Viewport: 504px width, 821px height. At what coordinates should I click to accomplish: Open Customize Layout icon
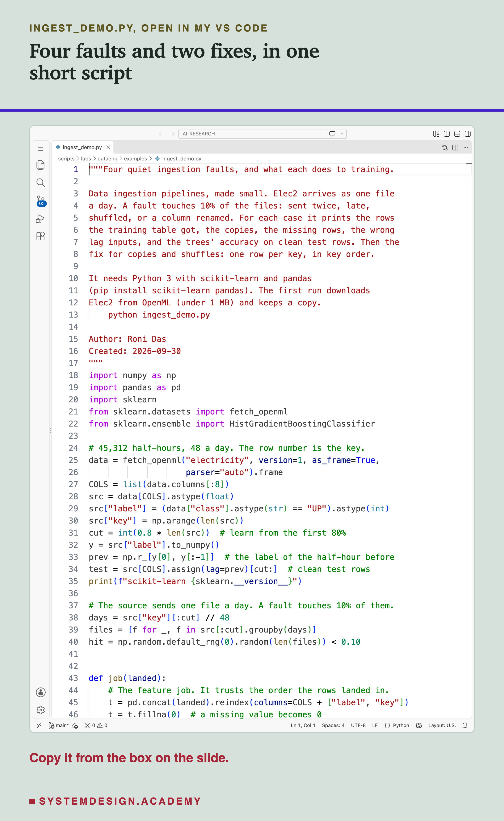pos(436,134)
